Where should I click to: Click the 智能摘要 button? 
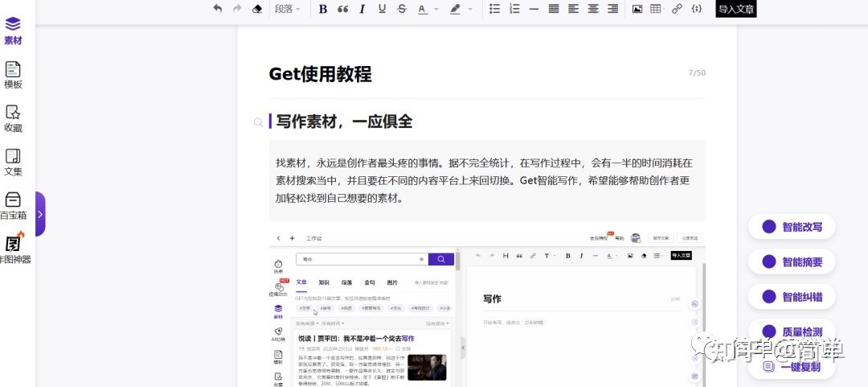click(792, 261)
